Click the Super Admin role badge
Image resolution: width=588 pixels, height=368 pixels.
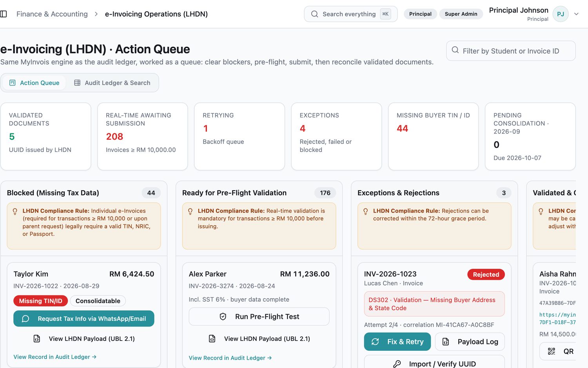(x=461, y=14)
